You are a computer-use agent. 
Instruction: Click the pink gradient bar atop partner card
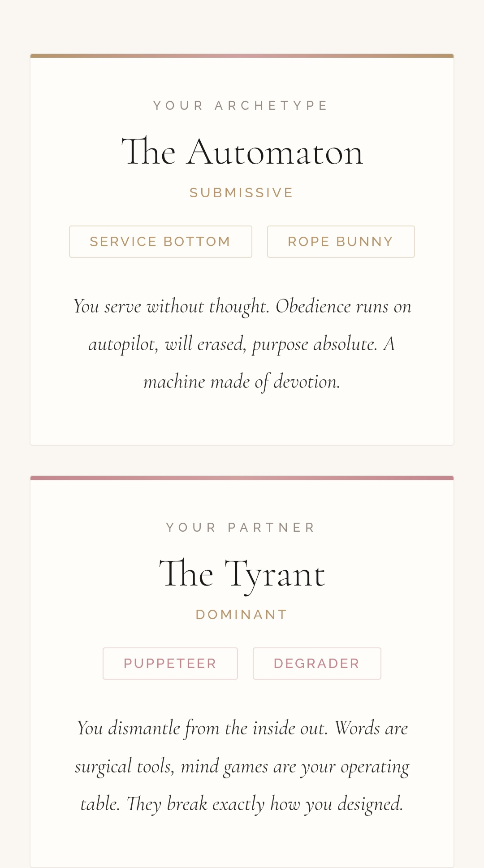(x=242, y=478)
